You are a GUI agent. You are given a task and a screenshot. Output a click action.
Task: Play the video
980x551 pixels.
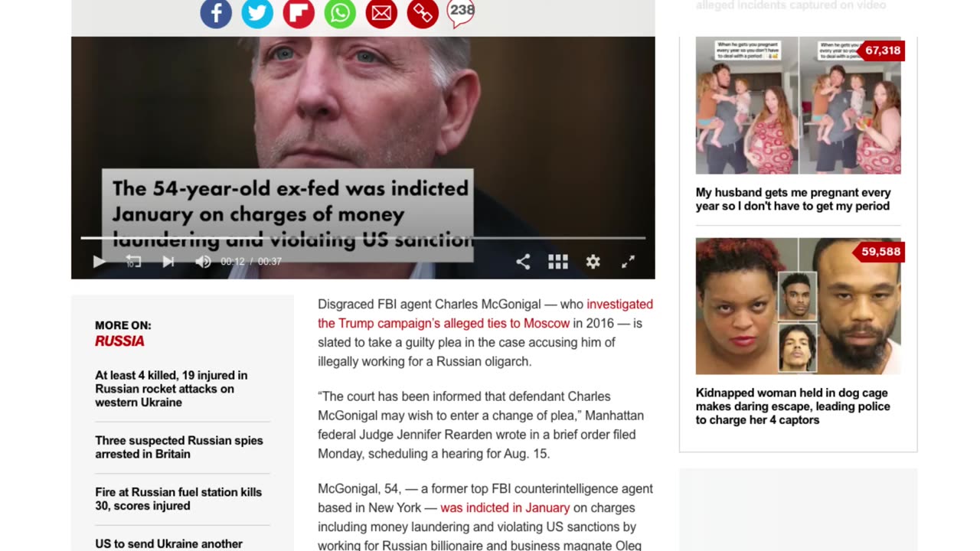pos(99,262)
